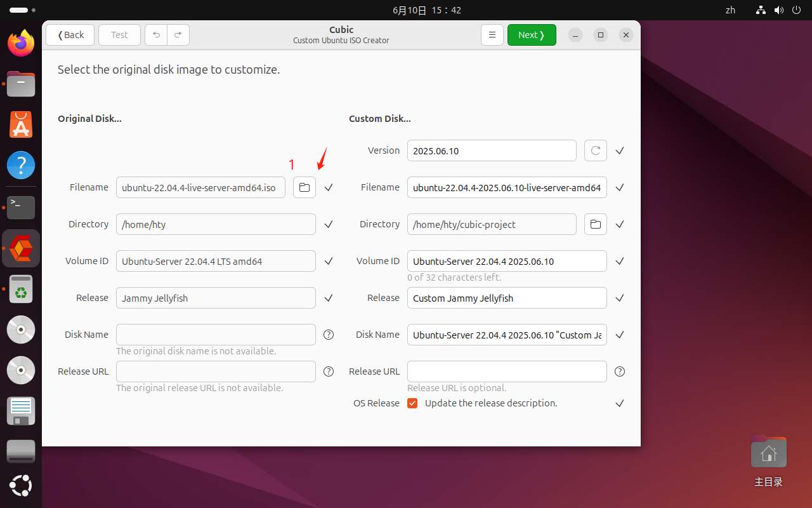Click checkmark beside custom Volume ID
The height and width of the screenshot is (508, 812).
point(620,261)
